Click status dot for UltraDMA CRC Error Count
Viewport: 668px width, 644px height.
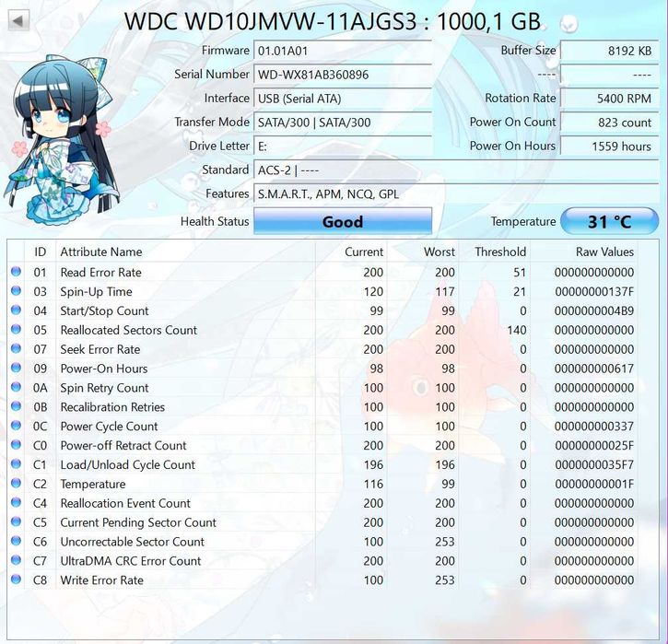coord(17,560)
